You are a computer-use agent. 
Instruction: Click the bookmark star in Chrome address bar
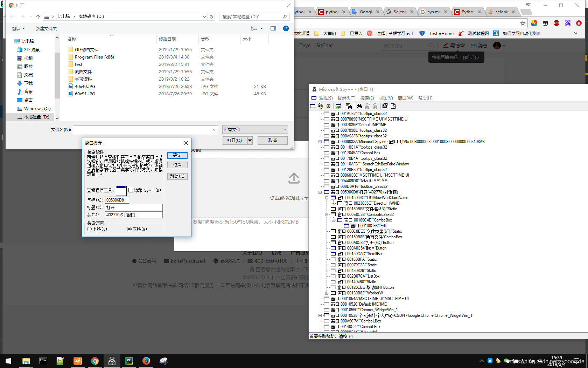point(523,23)
